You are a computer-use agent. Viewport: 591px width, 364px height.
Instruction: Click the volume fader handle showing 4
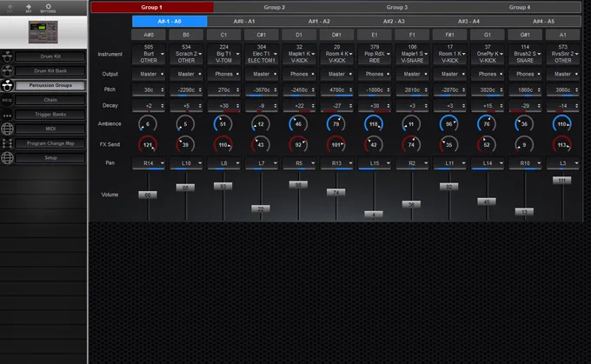[374, 215]
